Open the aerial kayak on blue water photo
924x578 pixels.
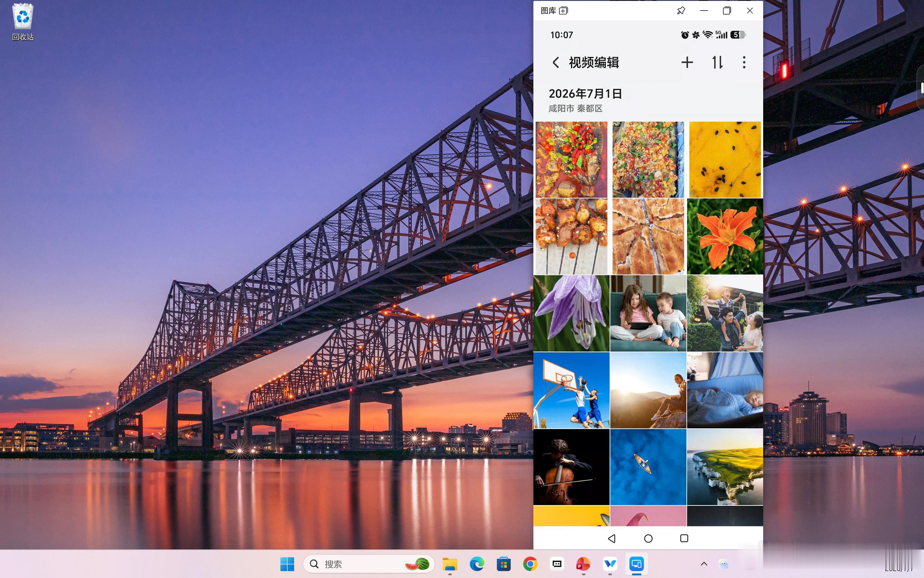[x=648, y=467]
